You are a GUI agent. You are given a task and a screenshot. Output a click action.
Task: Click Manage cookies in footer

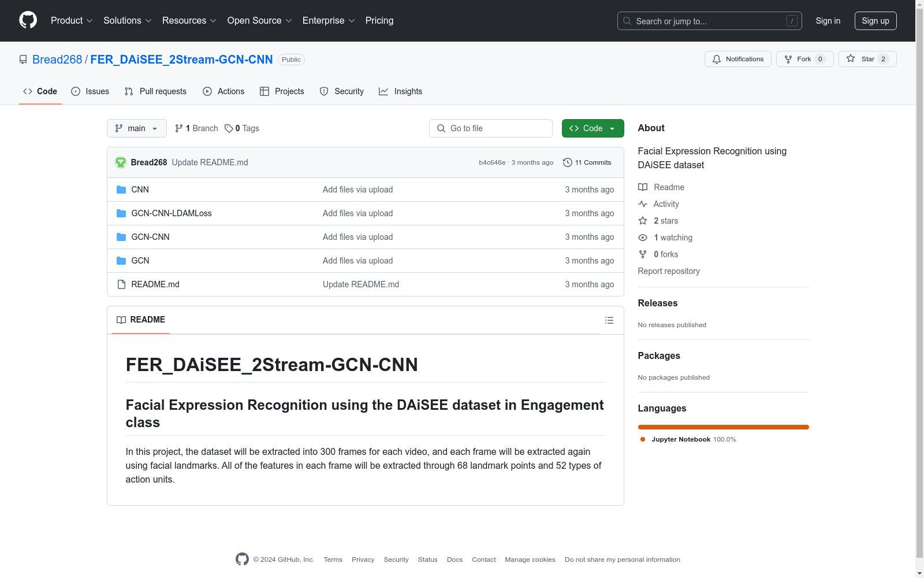(x=530, y=560)
